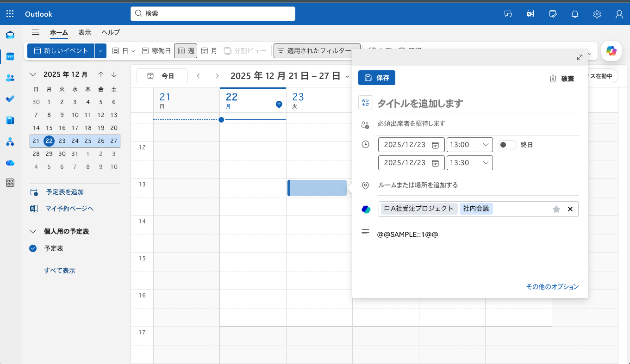Uncheck the 予定表 calendar checkbox
Viewport: 630px width, 364px height.
[x=33, y=248]
